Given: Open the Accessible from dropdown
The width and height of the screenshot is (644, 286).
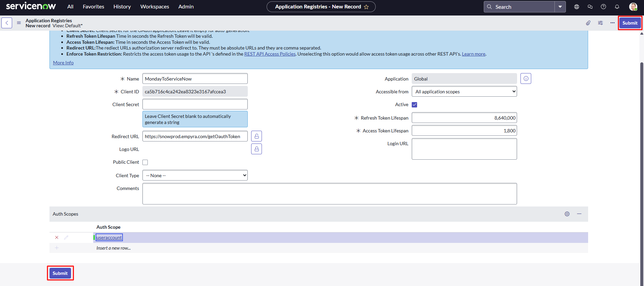Looking at the screenshot, I should pyautogui.click(x=464, y=92).
